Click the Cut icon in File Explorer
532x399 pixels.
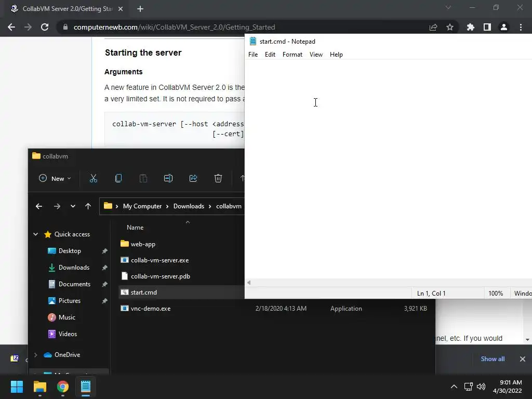pos(94,179)
